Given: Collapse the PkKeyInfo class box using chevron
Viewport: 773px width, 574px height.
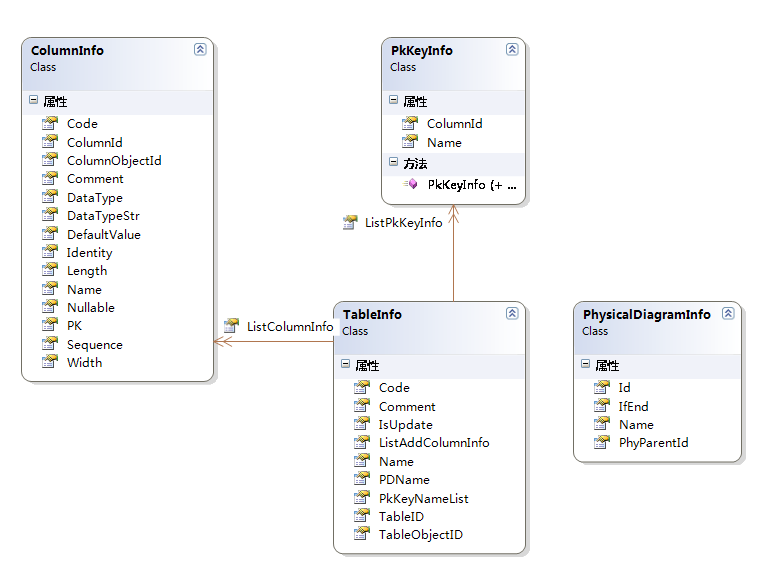Looking at the screenshot, I should pyautogui.click(x=512, y=49).
